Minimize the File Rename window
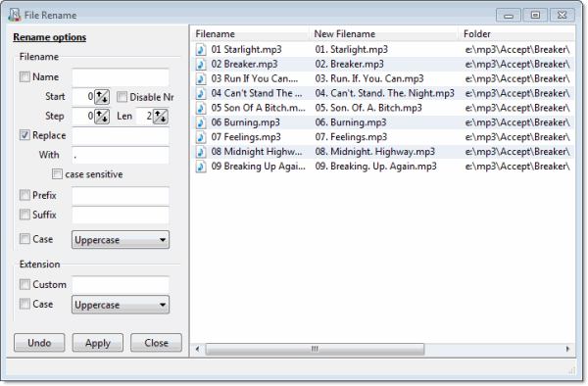This screenshot has width=588, height=386. (x=509, y=15)
